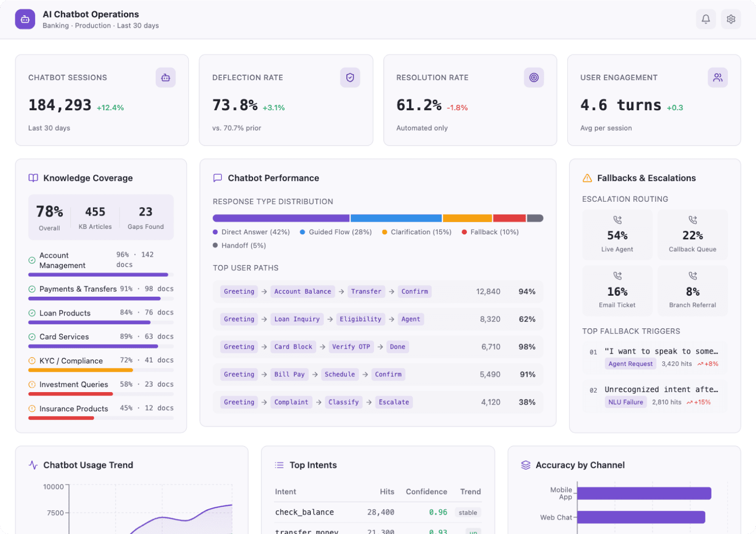Open notifications via the bell icon

(706, 19)
